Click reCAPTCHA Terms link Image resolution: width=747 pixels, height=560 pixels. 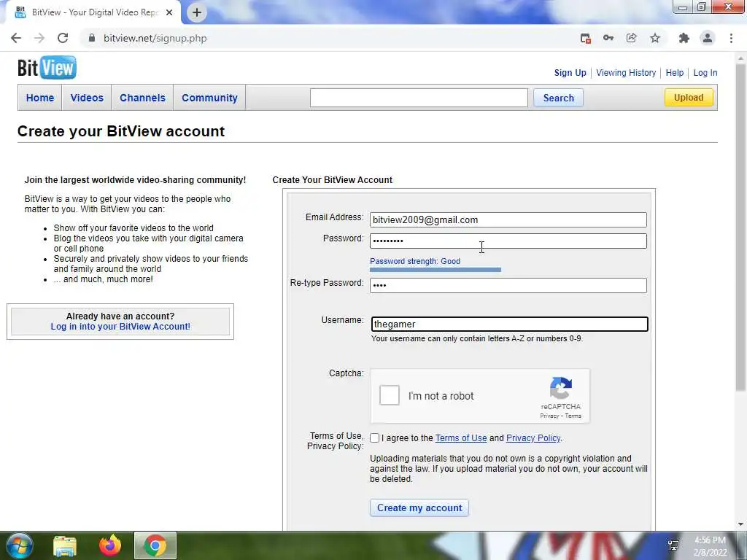[573, 416]
